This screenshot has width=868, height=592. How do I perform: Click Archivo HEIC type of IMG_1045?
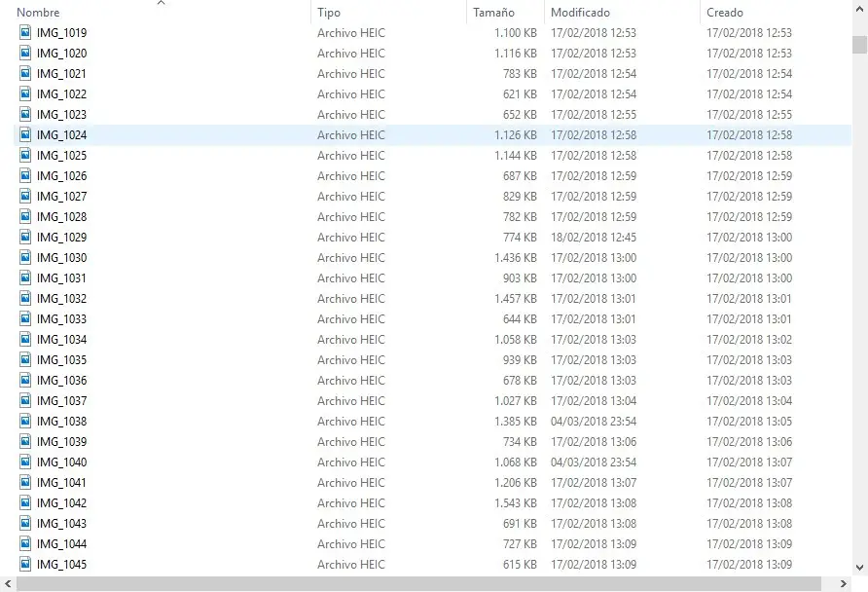[x=351, y=565]
